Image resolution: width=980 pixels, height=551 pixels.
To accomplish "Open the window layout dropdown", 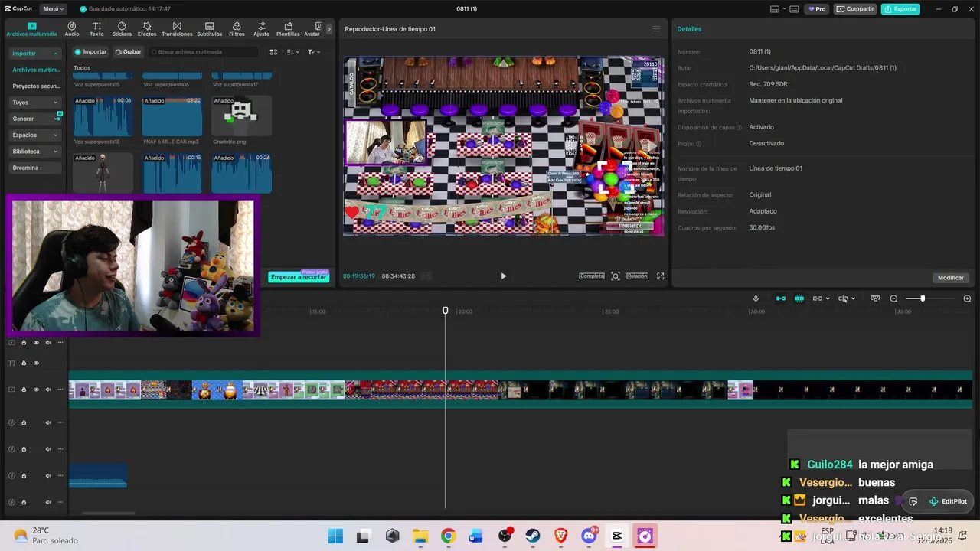I will tap(778, 9).
